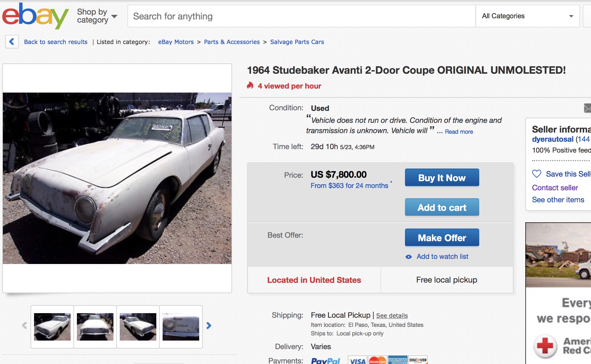Click the American Red Cross logo
Viewport: 591px width, 364px height.
[545, 346]
